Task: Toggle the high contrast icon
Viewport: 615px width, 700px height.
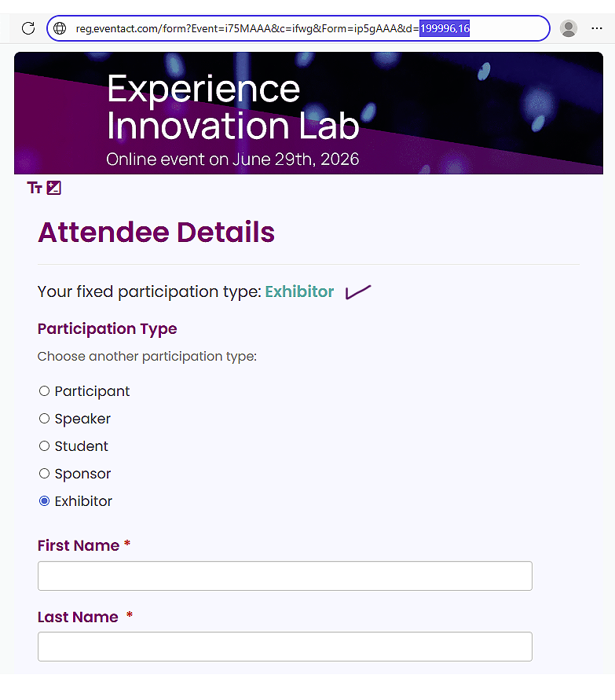Action: pyautogui.click(x=53, y=188)
